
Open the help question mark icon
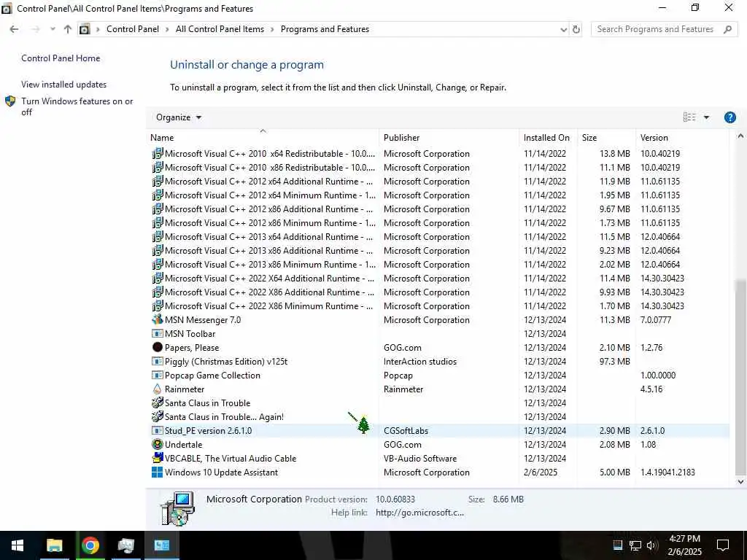click(x=729, y=117)
